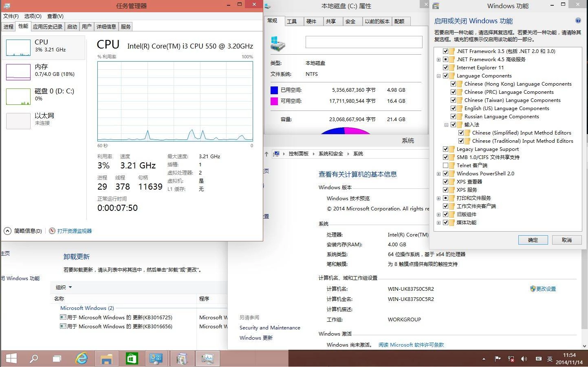Collapse to fewer details in Task Manager
Screen dimensions: 588x367
tap(23, 231)
